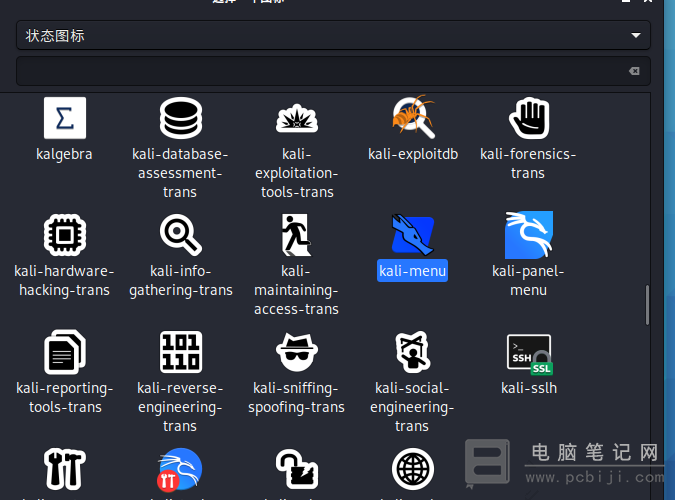Choose the kali-forensics-trans hand icon
This screenshot has height=500, width=675.
(x=529, y=118)
